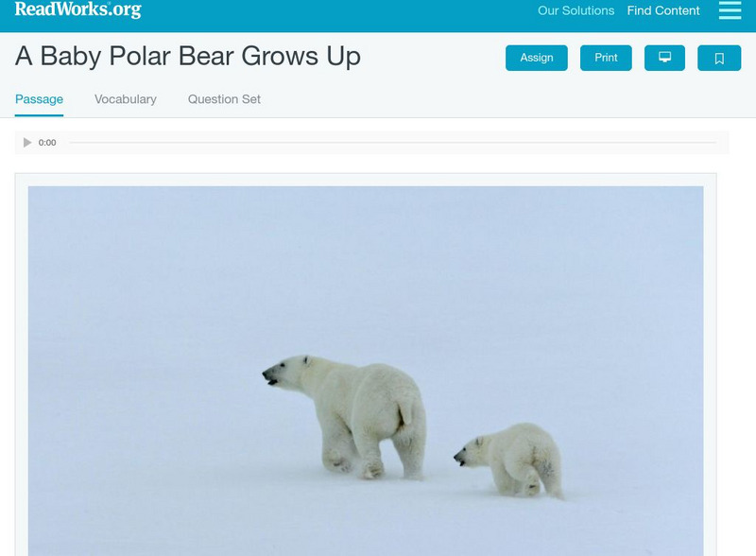
Task: Print the passage
Action: click(x=606, y=58)
